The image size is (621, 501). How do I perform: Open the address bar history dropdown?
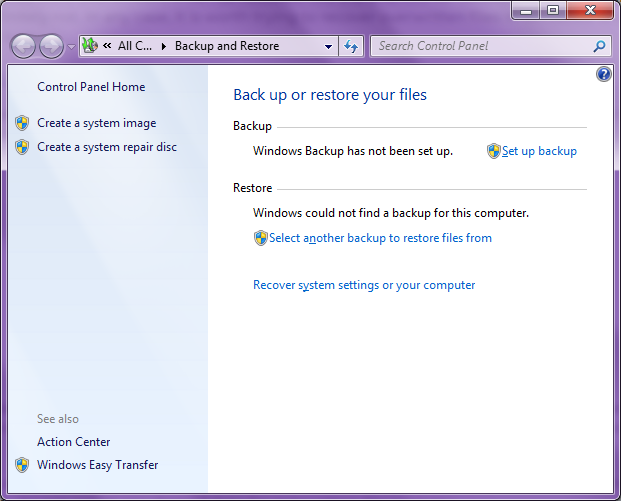[x=328, y=46]
